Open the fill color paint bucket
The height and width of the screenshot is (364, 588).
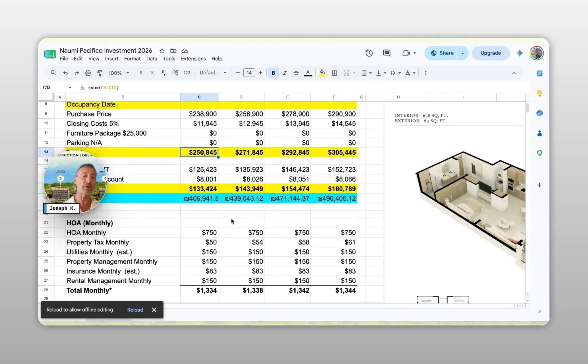322,73
